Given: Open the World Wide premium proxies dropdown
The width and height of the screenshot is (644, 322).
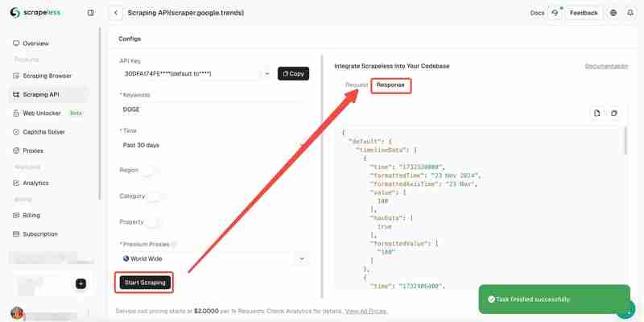Looking at the screenshot, I should pos(213,258).
